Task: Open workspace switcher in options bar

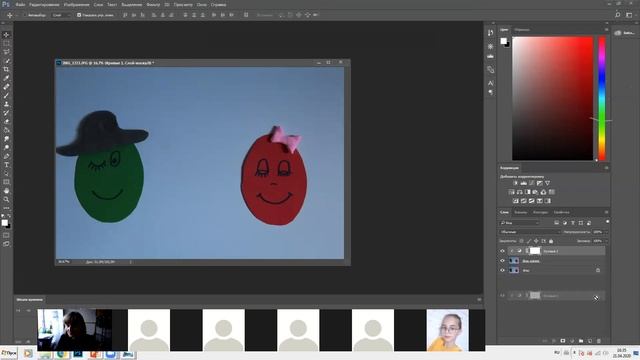Action: point(629,15)
